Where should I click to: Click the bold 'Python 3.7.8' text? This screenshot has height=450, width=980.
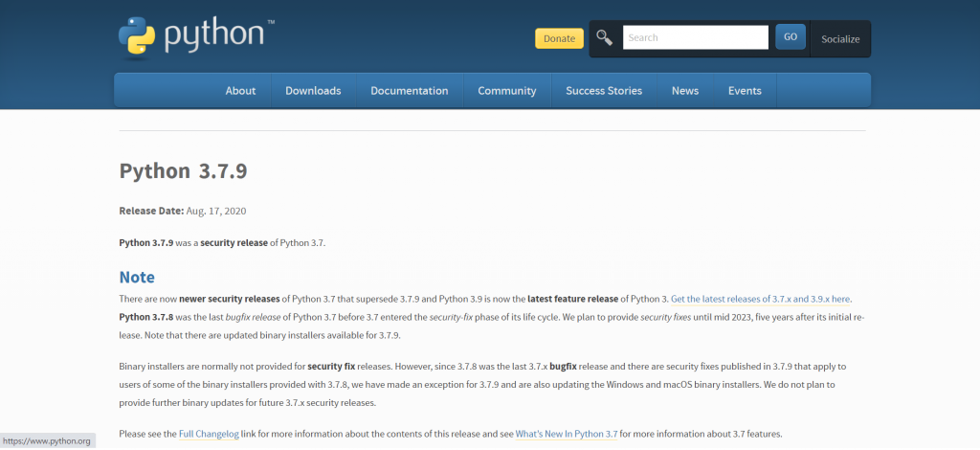[x=146, y=317]
